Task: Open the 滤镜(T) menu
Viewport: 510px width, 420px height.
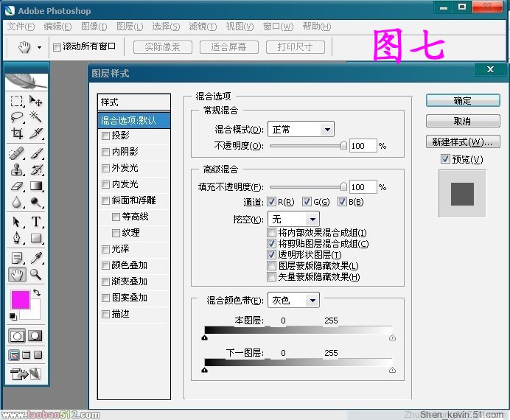Action: coord(203,27)
